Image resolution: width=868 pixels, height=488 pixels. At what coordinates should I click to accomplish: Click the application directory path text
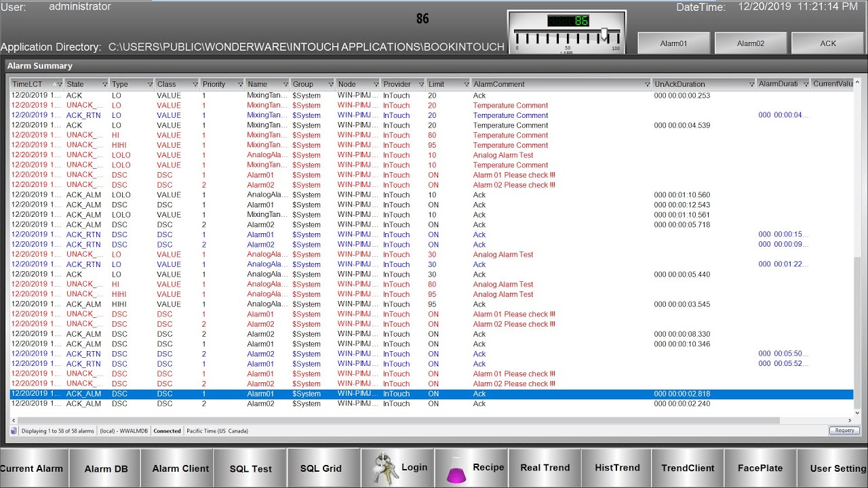(307, 47)
